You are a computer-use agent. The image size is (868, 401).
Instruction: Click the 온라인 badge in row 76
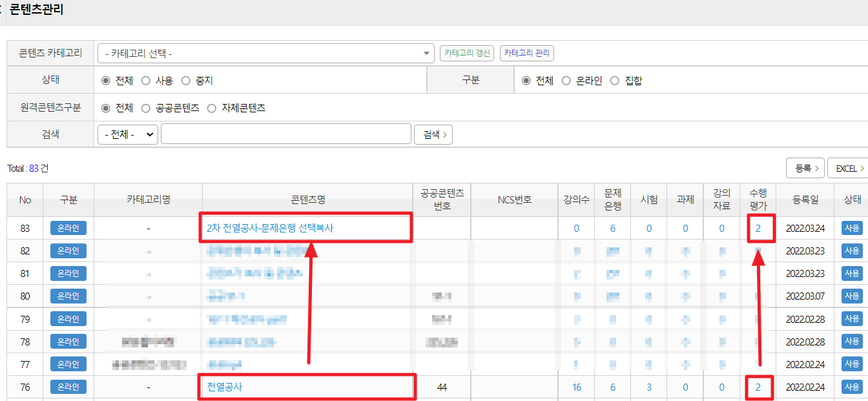click(x=68, y=387)
